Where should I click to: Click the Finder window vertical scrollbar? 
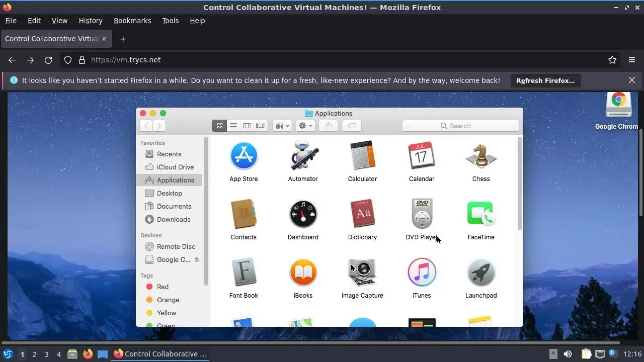click(x=520, y=184)
